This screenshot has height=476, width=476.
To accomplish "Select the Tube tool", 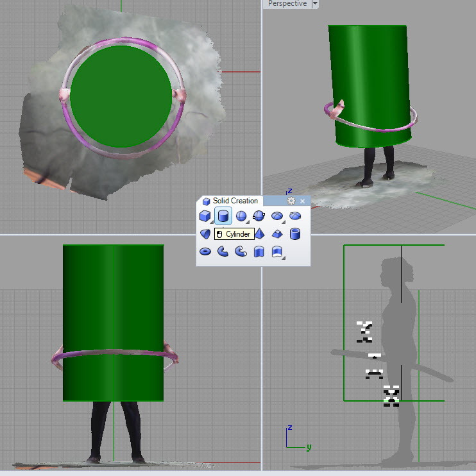I will tap(295, 234).
